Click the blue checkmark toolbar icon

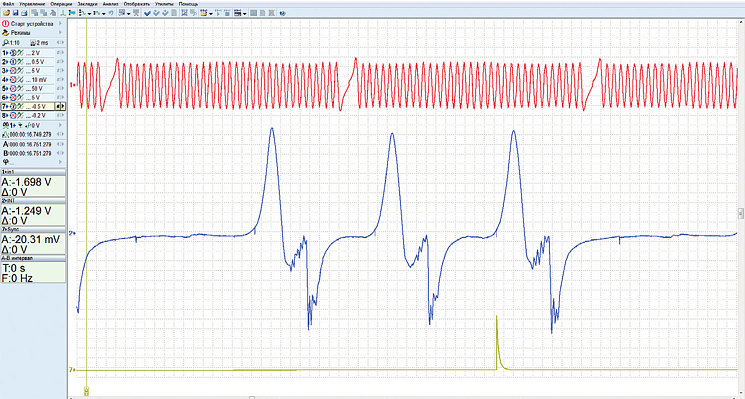click(147, 13)
